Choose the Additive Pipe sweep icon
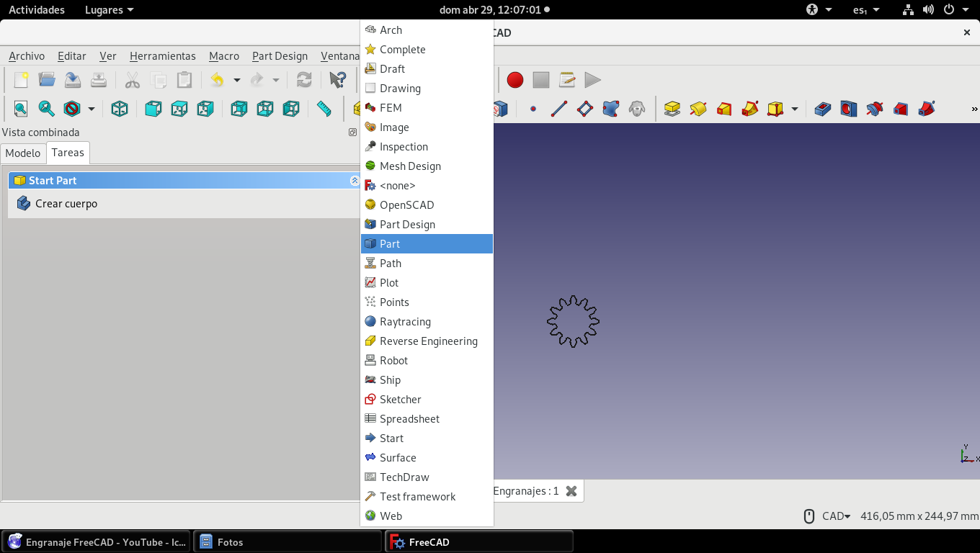Image resolution: width=980 pixels, height=553 pixels. 750,109
